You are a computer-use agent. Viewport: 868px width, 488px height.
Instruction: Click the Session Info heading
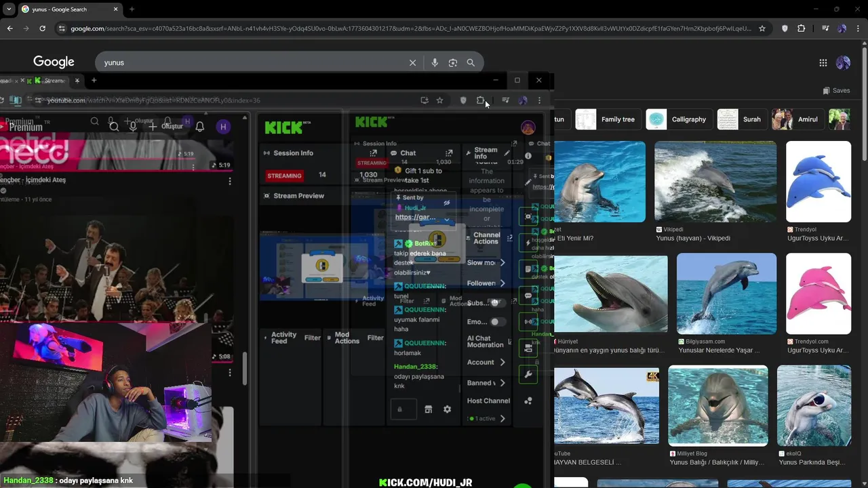(x=293, y=153)
